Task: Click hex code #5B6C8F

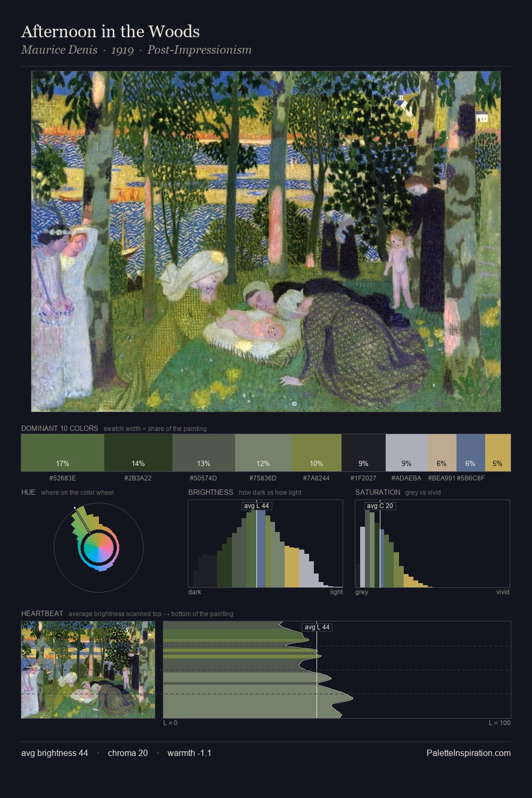Action: click(x=471, y=478)
